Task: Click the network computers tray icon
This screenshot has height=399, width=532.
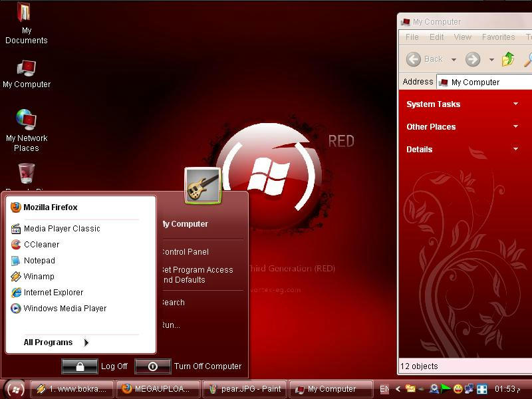Action: click(469, 389)
